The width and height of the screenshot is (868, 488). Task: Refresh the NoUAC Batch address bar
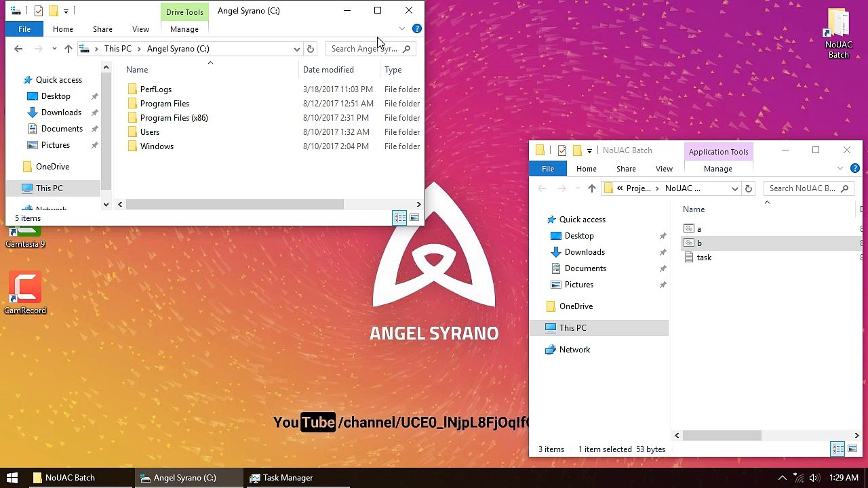749,188
